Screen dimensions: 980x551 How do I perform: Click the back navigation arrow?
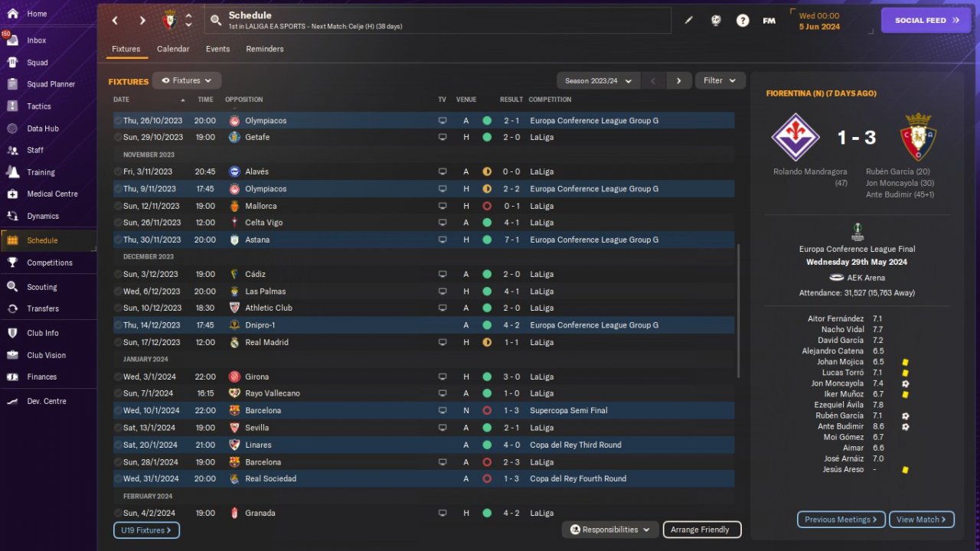[x=115, y=21]
